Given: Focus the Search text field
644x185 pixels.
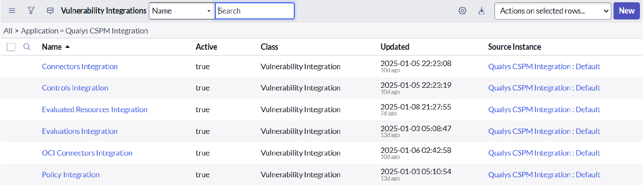Looking at the screenshot, I should pos(255,11).
